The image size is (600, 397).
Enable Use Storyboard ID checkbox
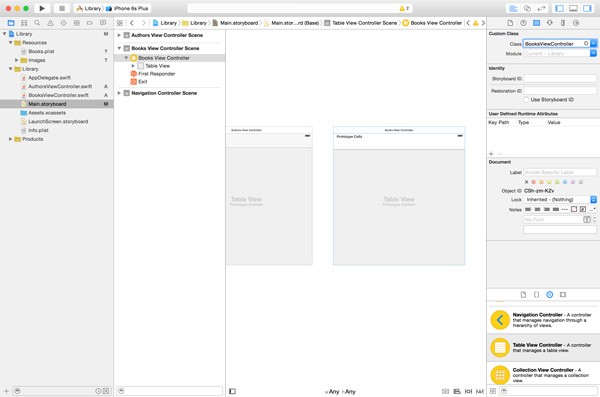click(x=526, y=100)
